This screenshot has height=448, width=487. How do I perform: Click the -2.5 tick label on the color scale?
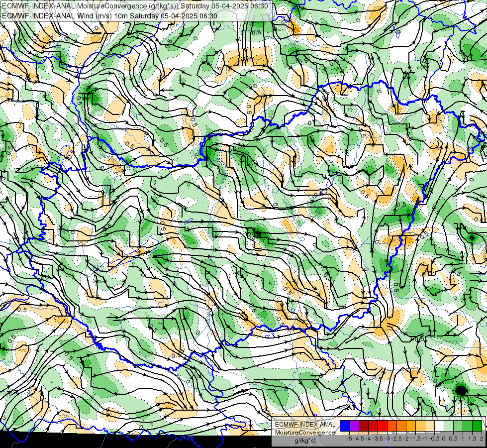[396, 439]
